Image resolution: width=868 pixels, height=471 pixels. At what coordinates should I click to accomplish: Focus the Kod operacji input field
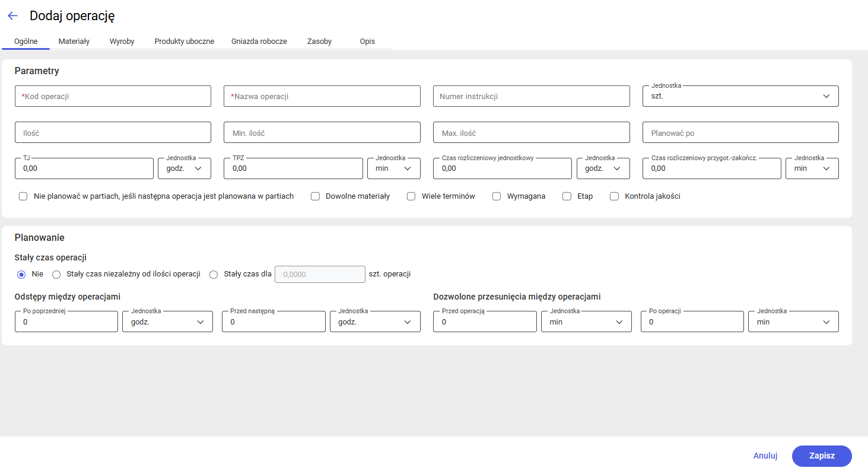click(x=113, y=96)
